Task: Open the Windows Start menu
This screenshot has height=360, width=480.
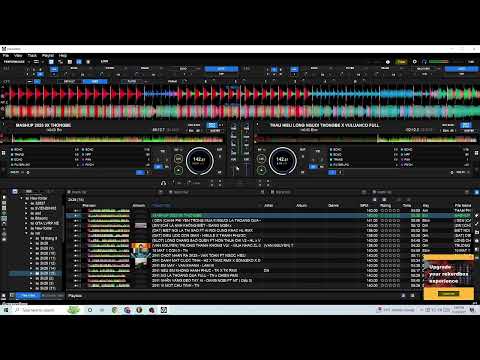Action: (5, 310)
